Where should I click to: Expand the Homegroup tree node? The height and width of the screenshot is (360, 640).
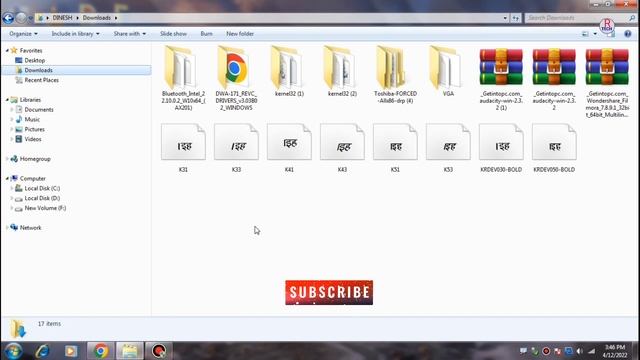(7, 159)
